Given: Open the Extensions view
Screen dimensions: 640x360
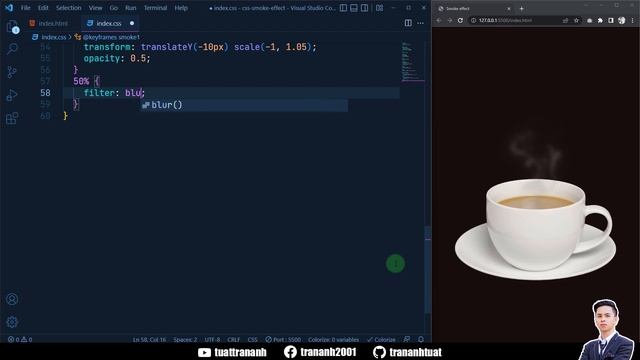Looking at the screenshot, I should [12, 118].
